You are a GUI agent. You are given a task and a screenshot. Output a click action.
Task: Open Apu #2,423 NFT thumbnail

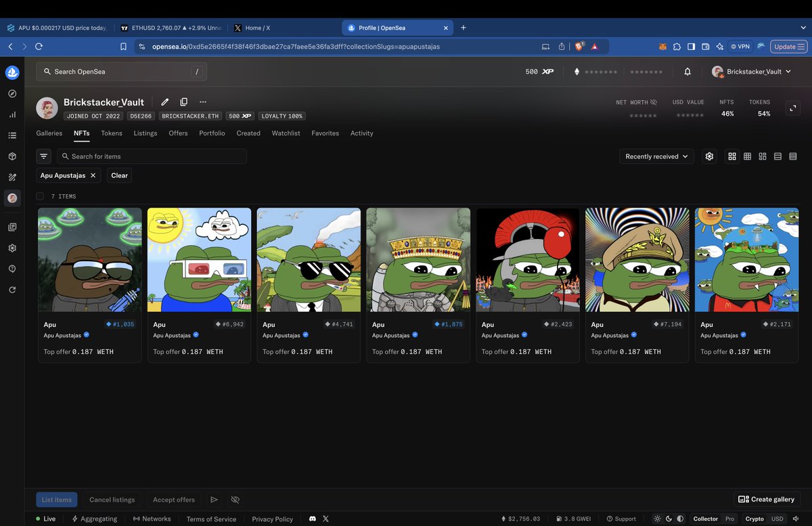(528, 260)
